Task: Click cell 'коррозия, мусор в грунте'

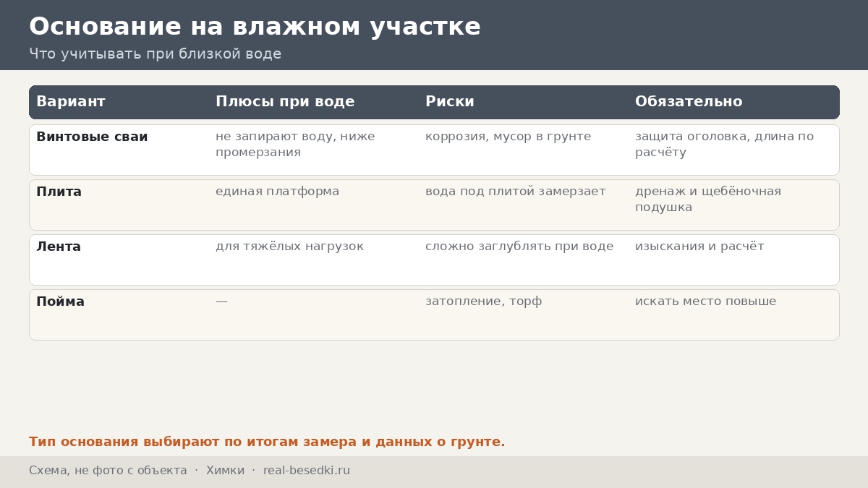Action: (x=508, y=137)
